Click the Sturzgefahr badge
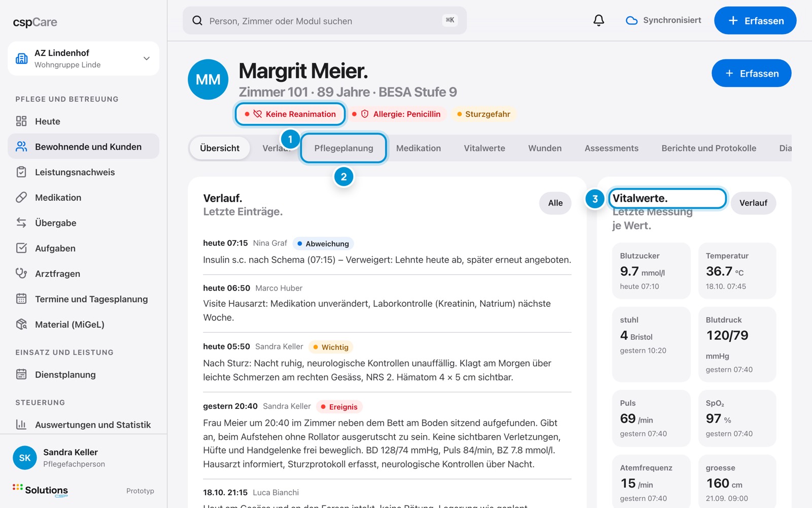The image size is (812, 508). tap(484, 114)
